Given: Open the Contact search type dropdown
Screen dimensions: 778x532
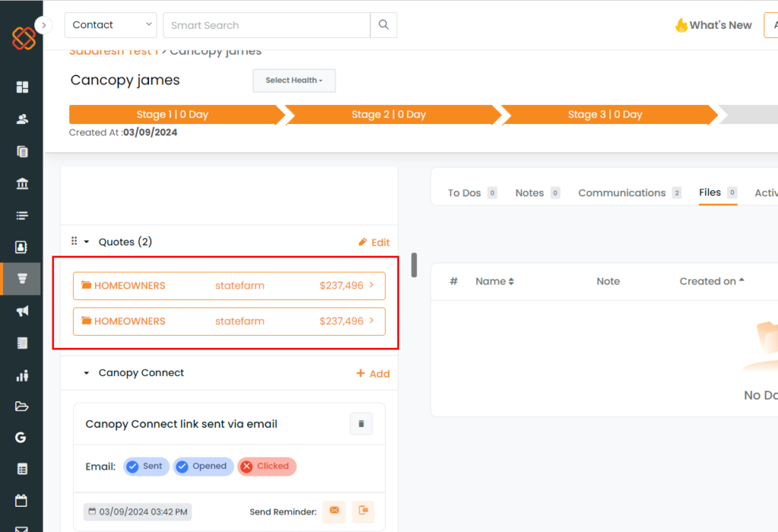Looking at the screenshot, I should tap(111, 25).
